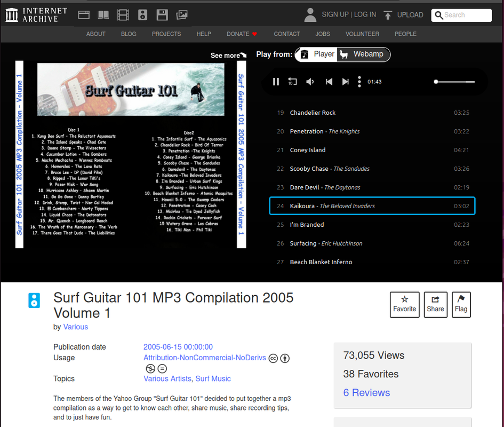
Task: Play track 25 I'm Branded
Action: pyautogui.click(x=373, y=225)
